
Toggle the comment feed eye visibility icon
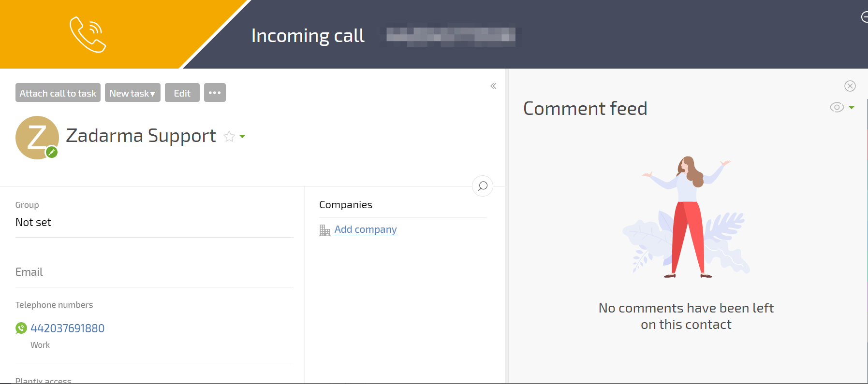pyautogui.click(x=837, y=107)
